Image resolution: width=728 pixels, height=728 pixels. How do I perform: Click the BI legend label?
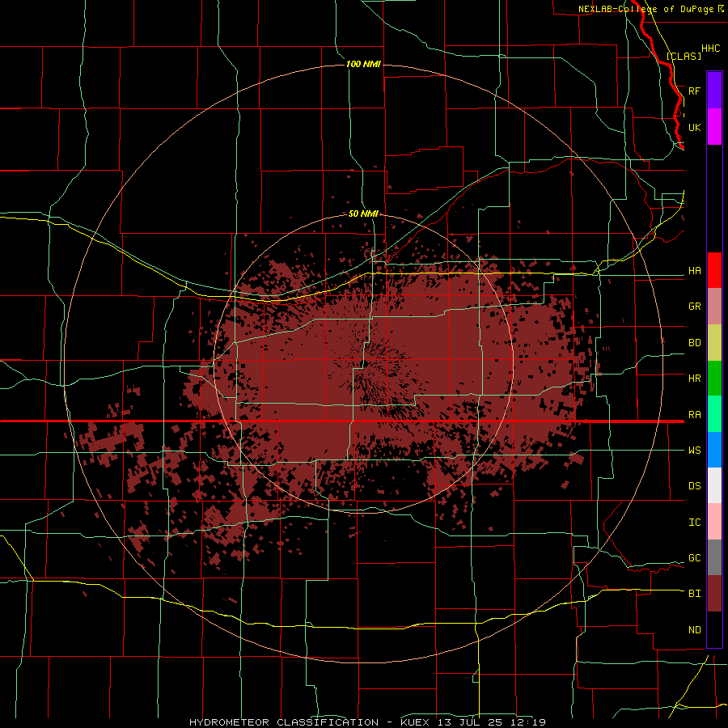pos(695,594)
